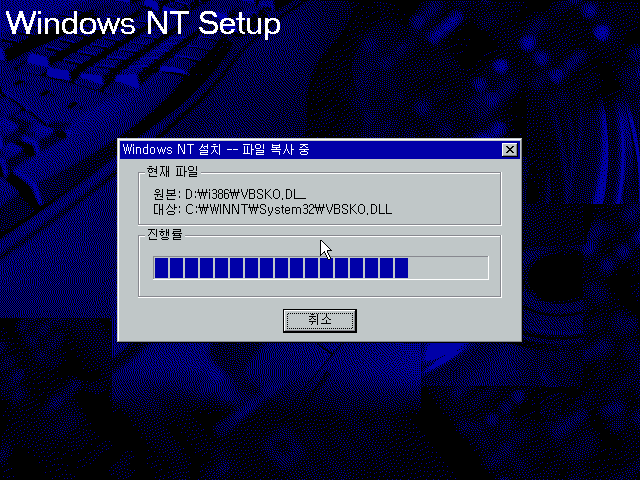
Task: Click the '현재 파일' group label
Action: pos(172,172)
